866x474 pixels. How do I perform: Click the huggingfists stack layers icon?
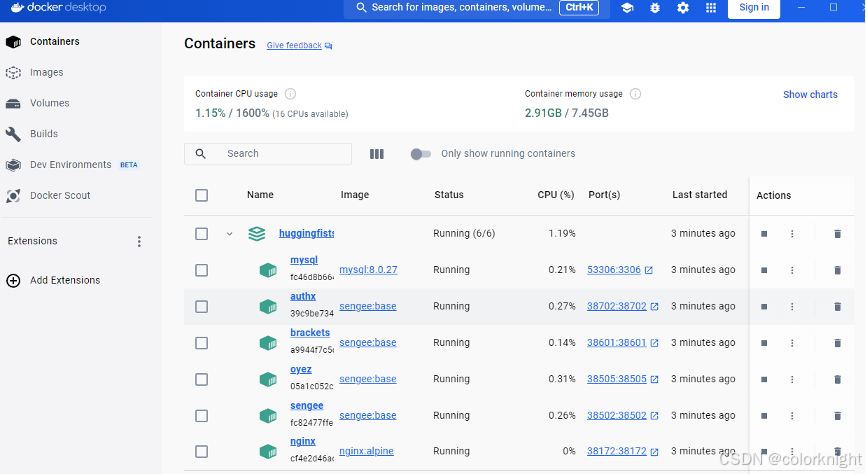pos(257,234)
